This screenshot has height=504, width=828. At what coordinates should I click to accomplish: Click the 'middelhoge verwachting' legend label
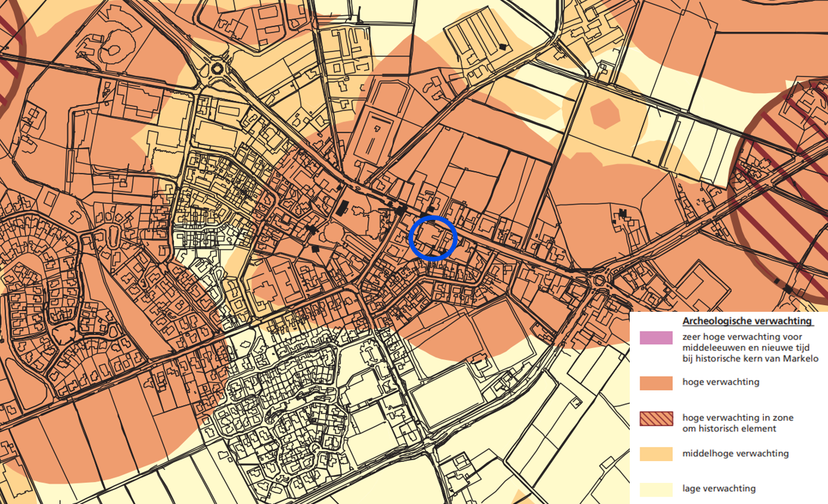click(735, 454)
